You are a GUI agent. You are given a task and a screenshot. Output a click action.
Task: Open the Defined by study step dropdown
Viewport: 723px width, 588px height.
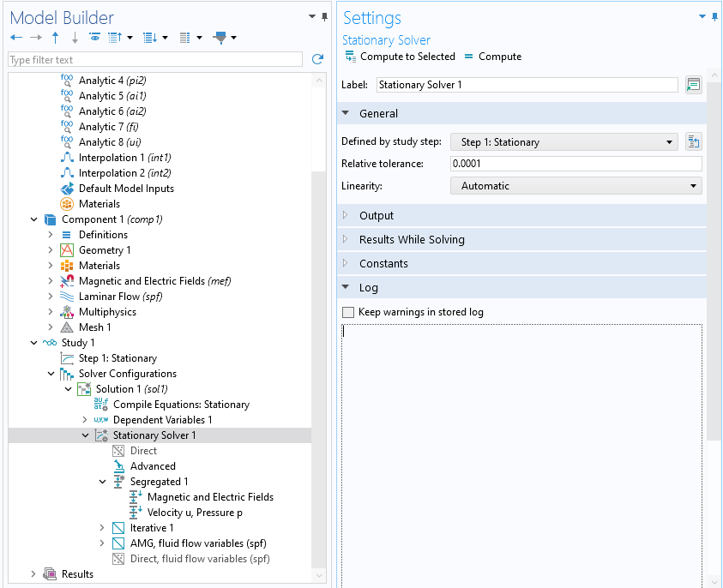(x=564, y=142)
